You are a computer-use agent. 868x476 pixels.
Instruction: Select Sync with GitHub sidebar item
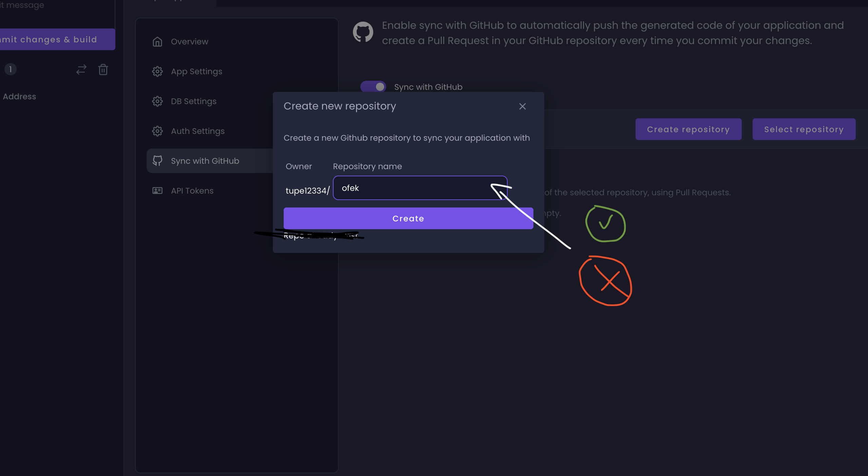210,161
